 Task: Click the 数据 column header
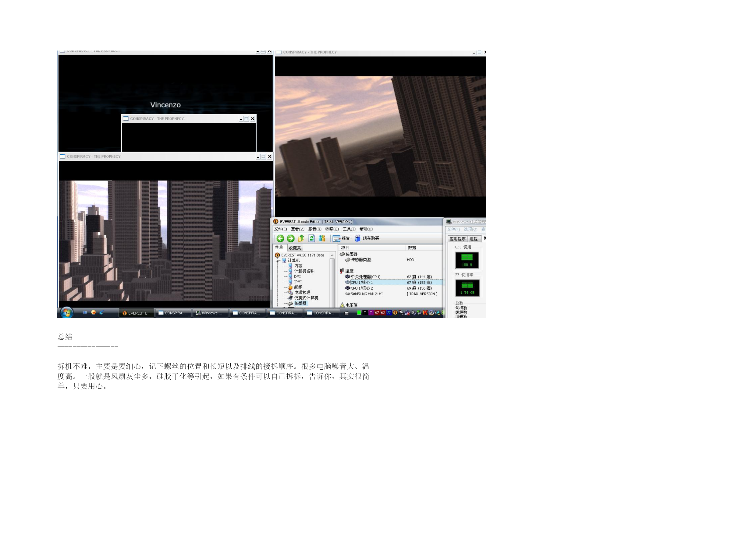point(424,248)
